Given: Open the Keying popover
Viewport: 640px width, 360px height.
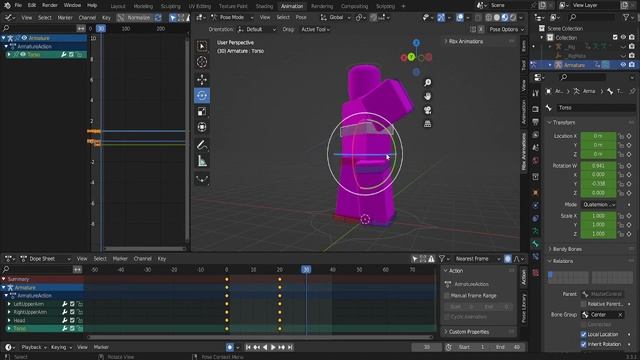Looking at the screenshot, I should (61, 347).
